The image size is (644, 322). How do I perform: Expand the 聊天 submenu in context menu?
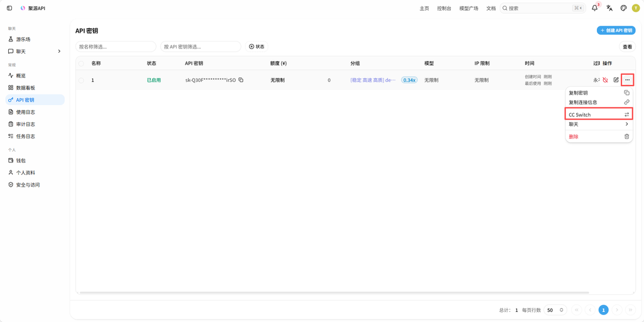click(599, 125)
